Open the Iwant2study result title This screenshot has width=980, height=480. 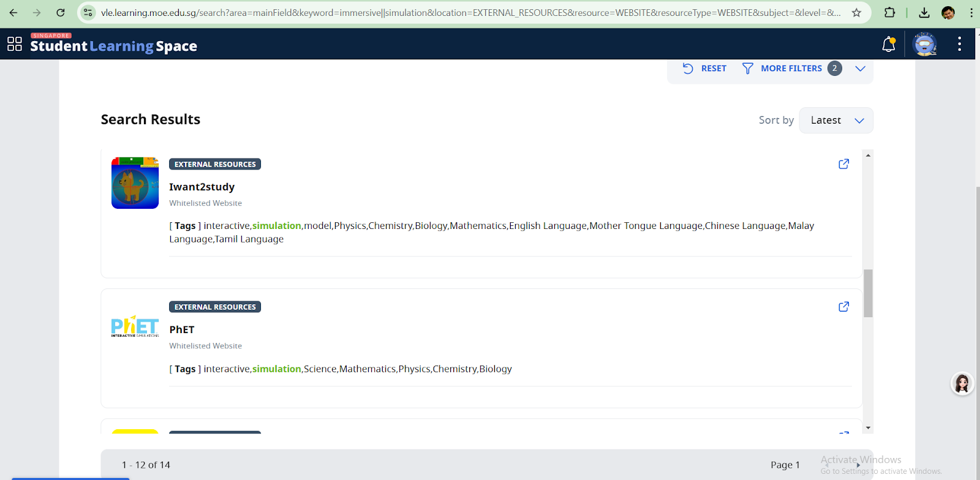202,187
